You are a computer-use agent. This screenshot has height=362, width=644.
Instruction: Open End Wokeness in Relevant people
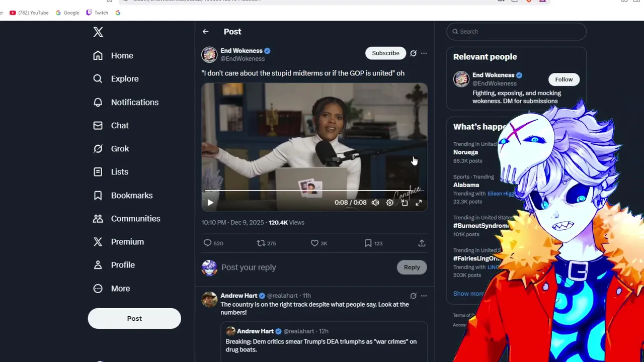493,75
